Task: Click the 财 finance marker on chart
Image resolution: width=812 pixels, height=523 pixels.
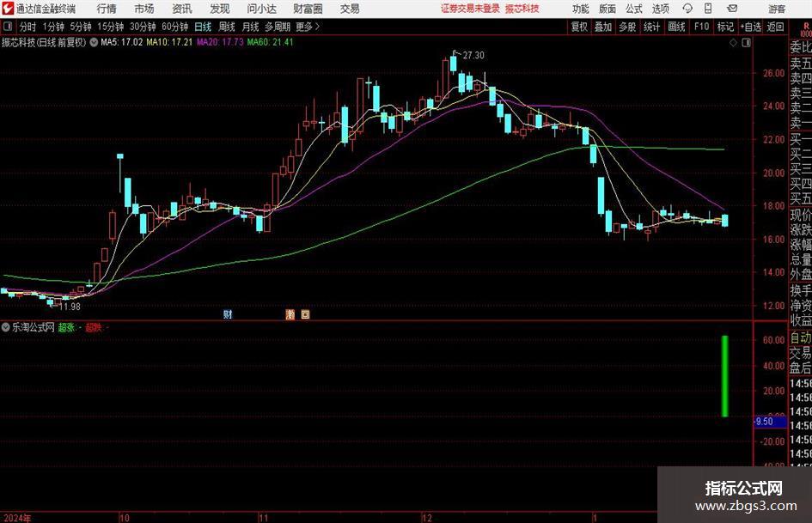Action: (228, 314)
